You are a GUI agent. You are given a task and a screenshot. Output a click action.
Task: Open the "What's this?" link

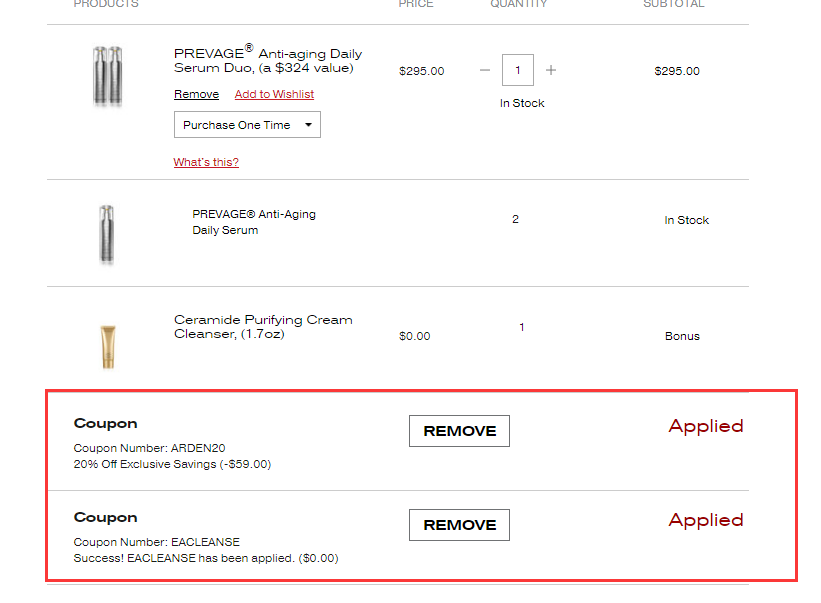(206, 162)
